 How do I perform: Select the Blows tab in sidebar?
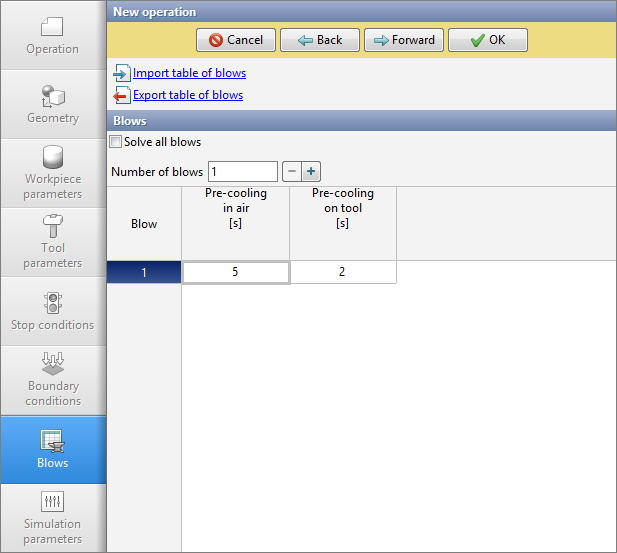click(x=52, y=450)
